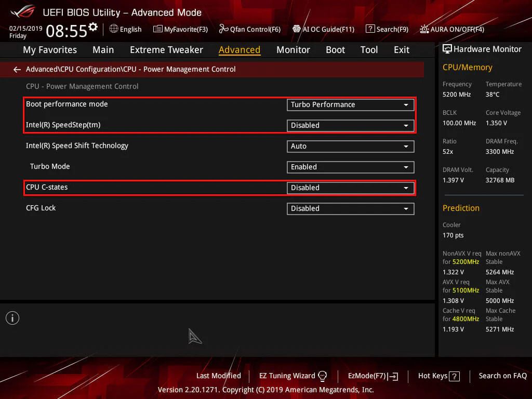Click the globe icon for English language

click(114, 29)
